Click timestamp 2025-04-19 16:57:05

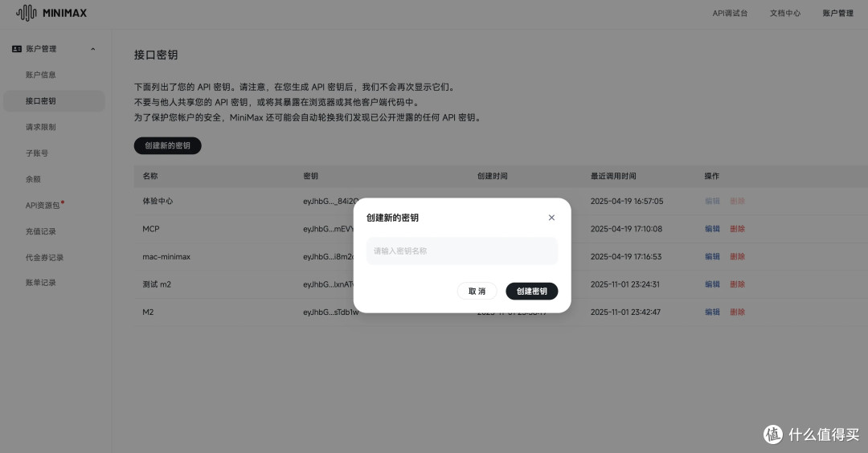pos(627,201)
